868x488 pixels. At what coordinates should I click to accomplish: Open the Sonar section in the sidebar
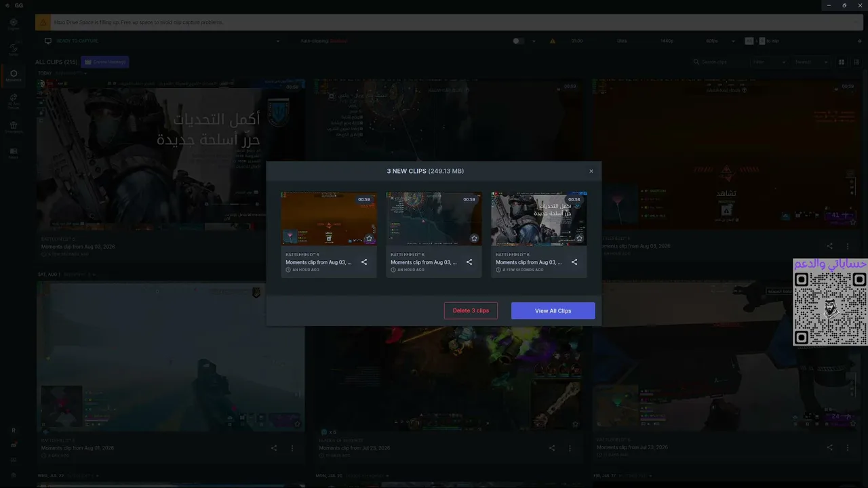click(x=14, y=50)
